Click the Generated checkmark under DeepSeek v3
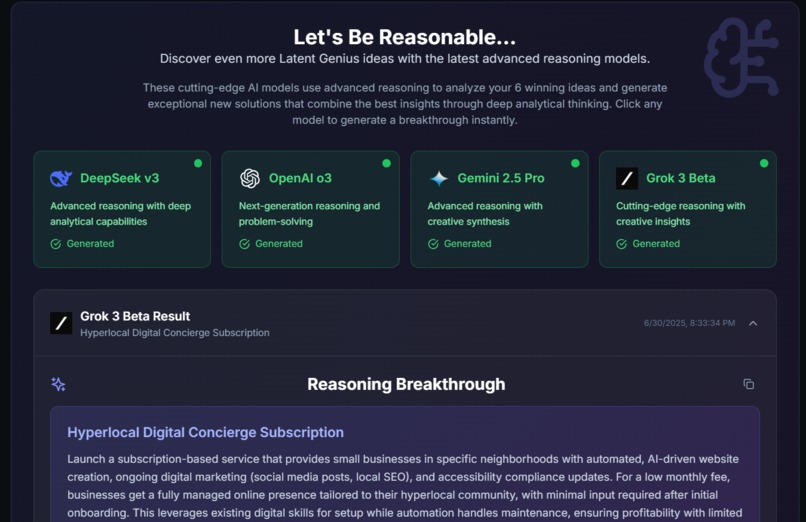806x522 pixels. click(x=56, y=244)
